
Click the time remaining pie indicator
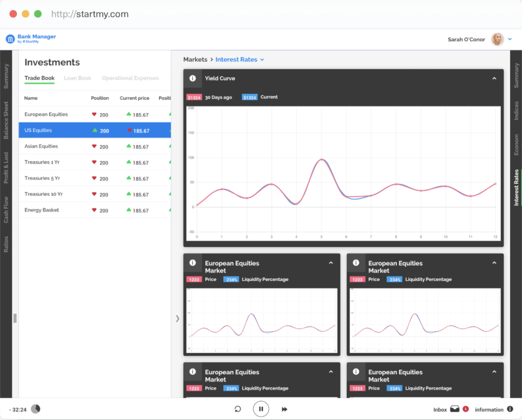click(x=36, y=409)
